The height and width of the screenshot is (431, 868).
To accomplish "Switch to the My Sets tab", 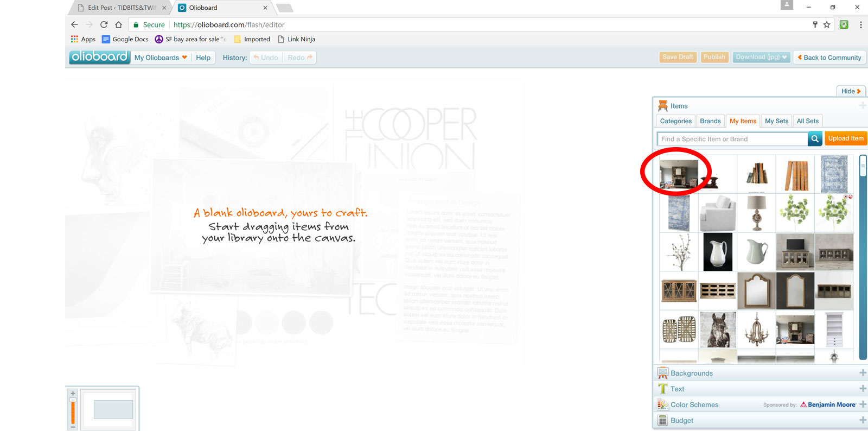I will pyautogui.click(x=776, y=121).
